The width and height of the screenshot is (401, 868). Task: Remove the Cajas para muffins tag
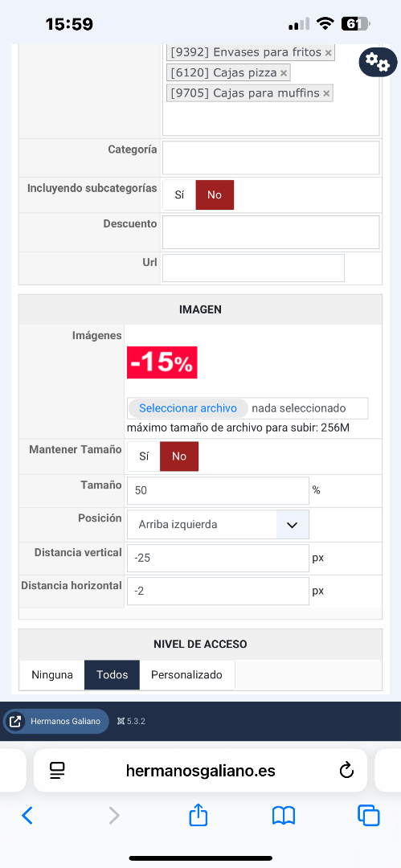326,93
